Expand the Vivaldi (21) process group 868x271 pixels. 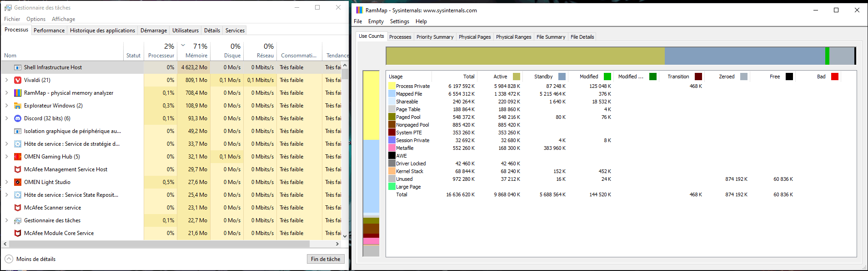pos(6,80)
